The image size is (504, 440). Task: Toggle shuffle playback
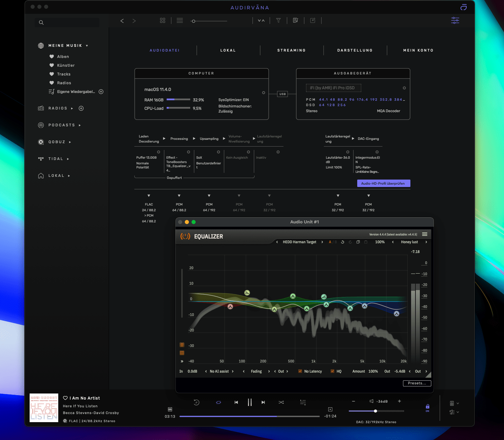(281, 402)
